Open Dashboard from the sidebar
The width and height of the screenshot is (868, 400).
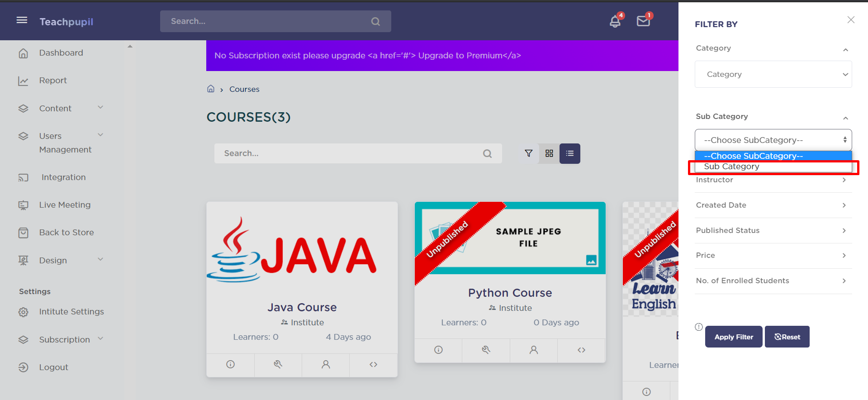[x=61, y=53]
